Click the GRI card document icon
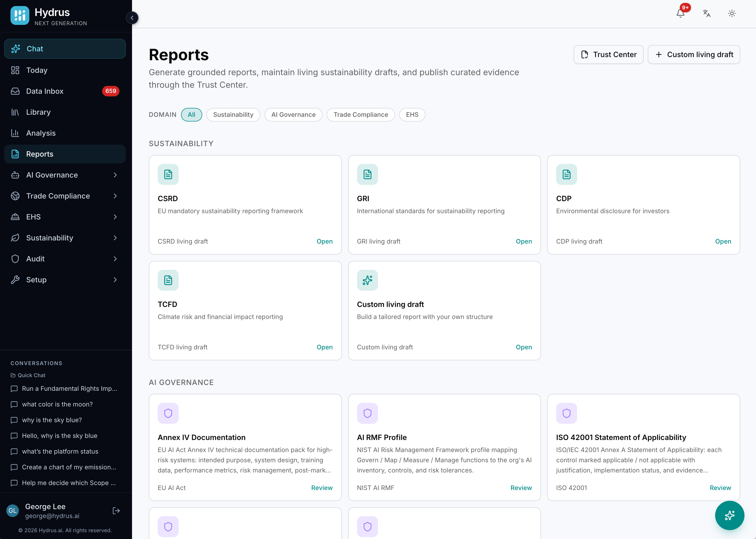 (367, 174)
